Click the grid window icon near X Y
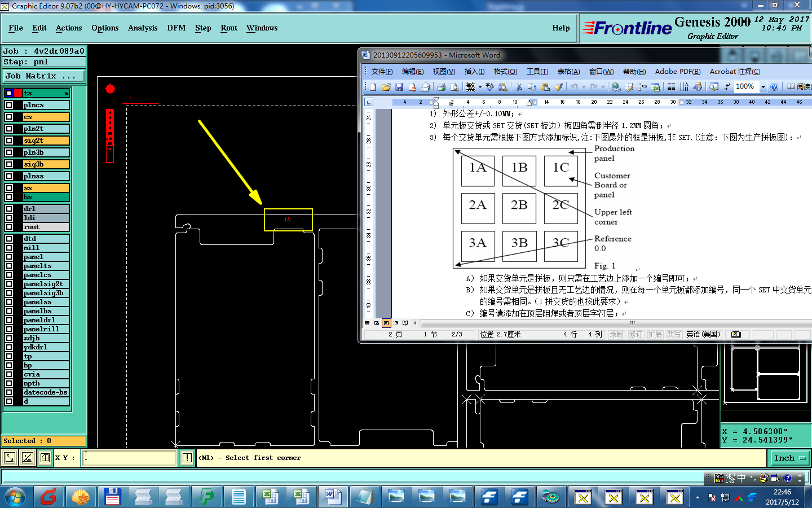Image resolution: width=812 pixels, height=508 pixels. 45,458
